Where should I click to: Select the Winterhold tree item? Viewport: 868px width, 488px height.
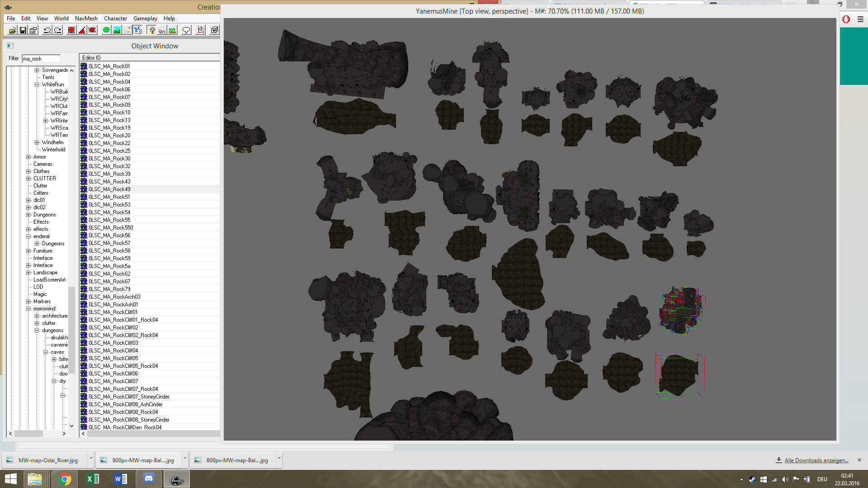[54, 150]
